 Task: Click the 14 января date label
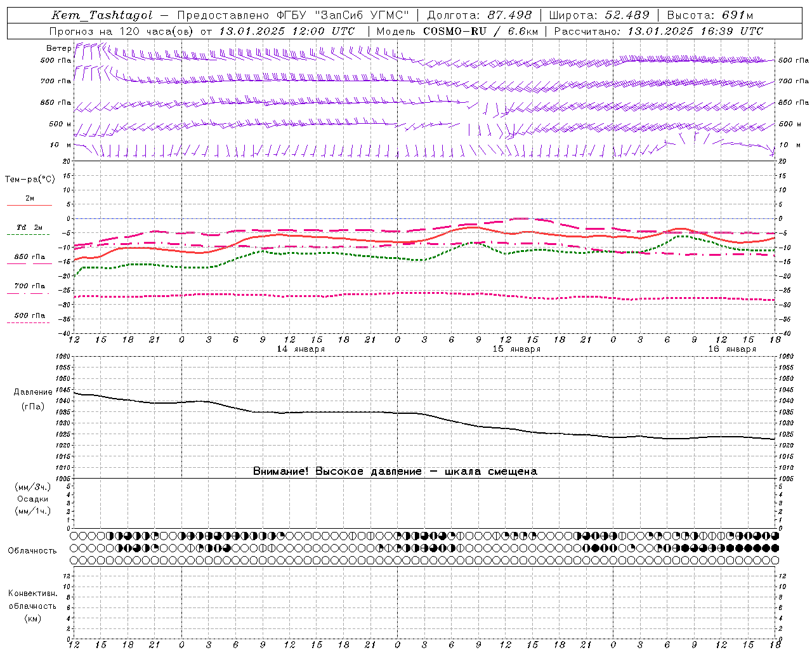pos(301,349)
